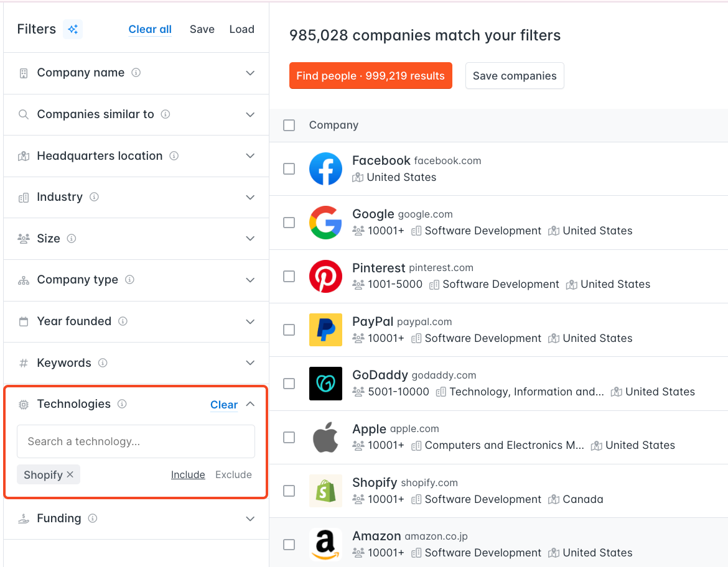Image resolution: width=728 pixels, height=567 pixels.
Task: Check the Apple row checkbox
Action: (x=289, y=437)
